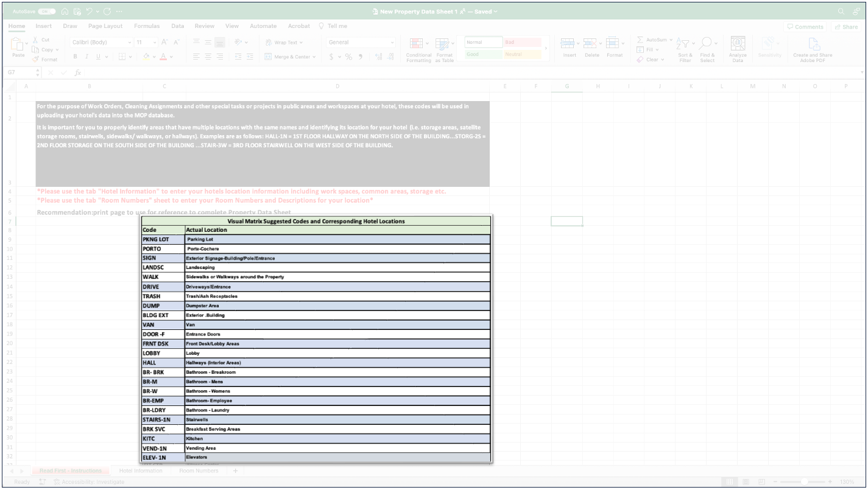The height and width of the screenshot is (490, 868).
Task: Click the Undo arrow icon
Action: coord(90,12)
